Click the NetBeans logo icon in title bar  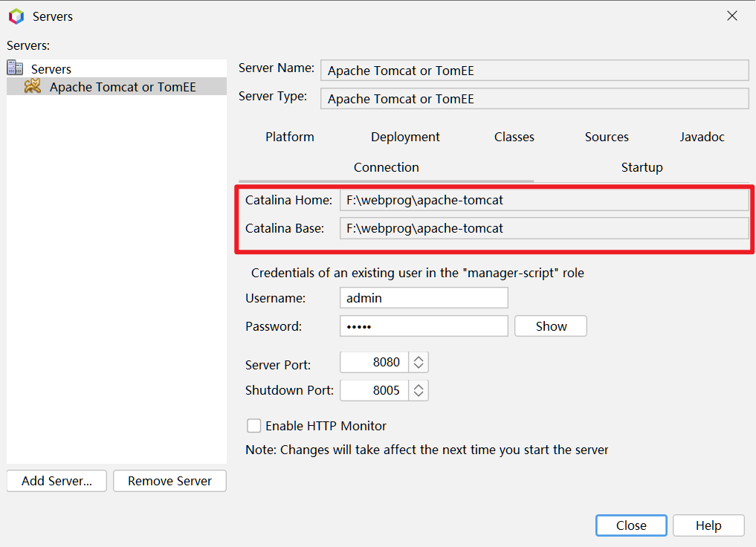coord(16,16)
